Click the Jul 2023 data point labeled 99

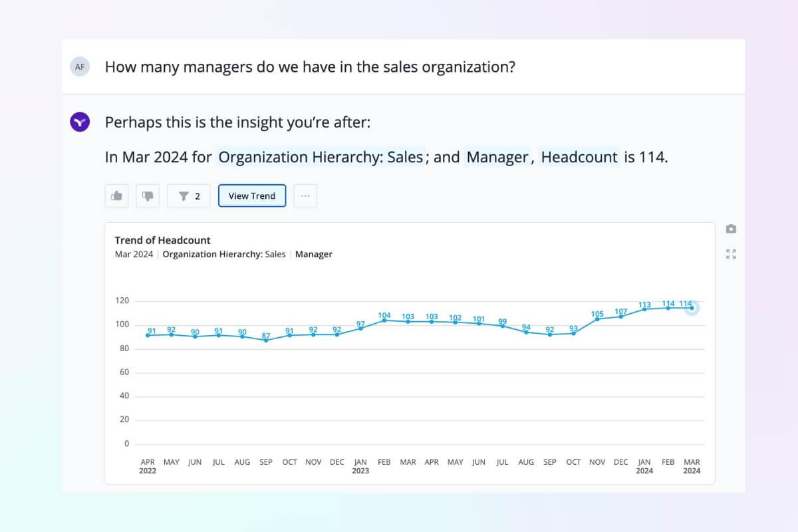tap(503, 326)
